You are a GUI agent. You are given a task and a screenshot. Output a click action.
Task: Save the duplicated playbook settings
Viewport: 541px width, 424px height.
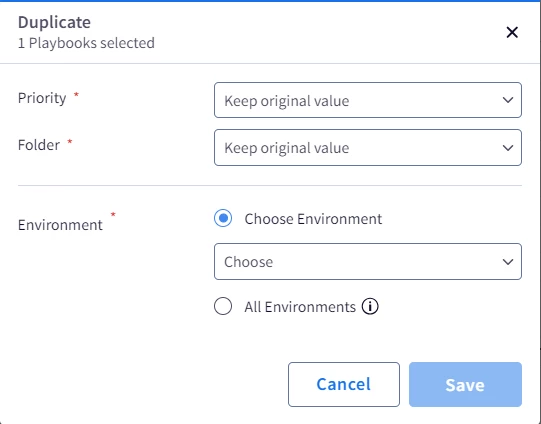tap(465, 384)
